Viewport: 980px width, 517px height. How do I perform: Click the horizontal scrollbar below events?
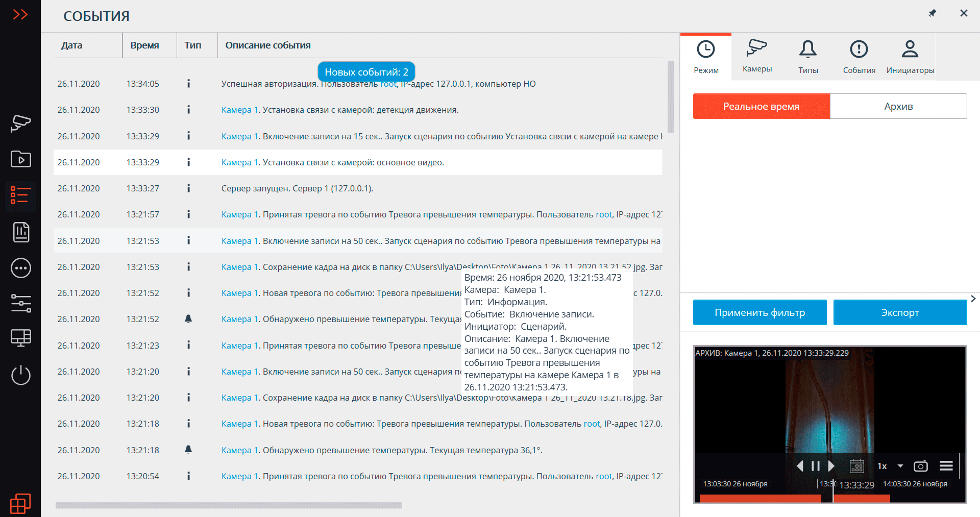pos(229,505)
